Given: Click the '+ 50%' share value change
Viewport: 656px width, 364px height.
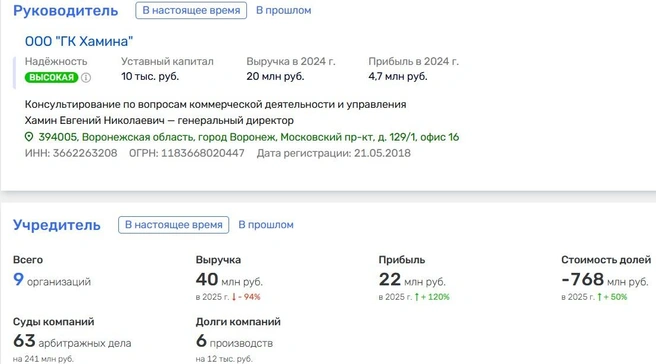Looking at the screenshot, I should tap(612, 297).
